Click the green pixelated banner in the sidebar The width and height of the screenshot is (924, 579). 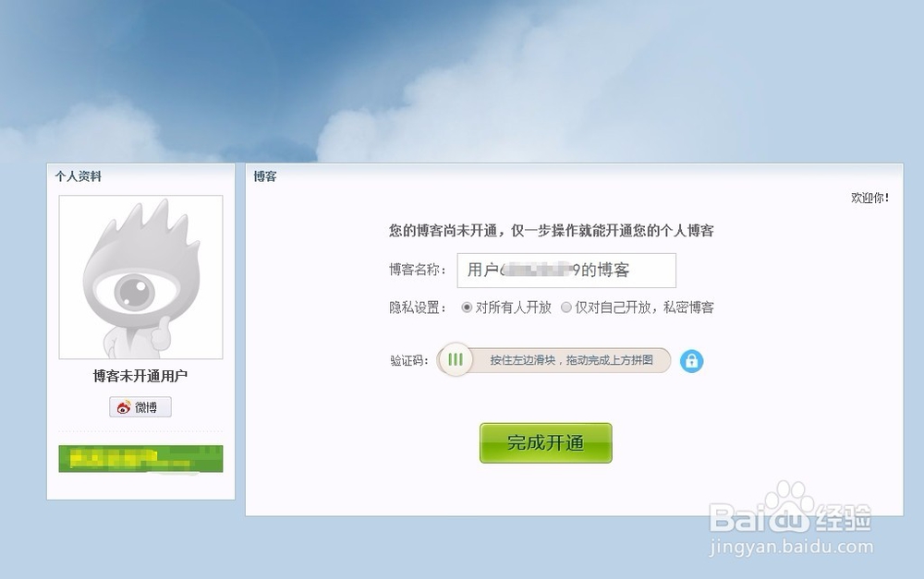[x=140, y=459]
